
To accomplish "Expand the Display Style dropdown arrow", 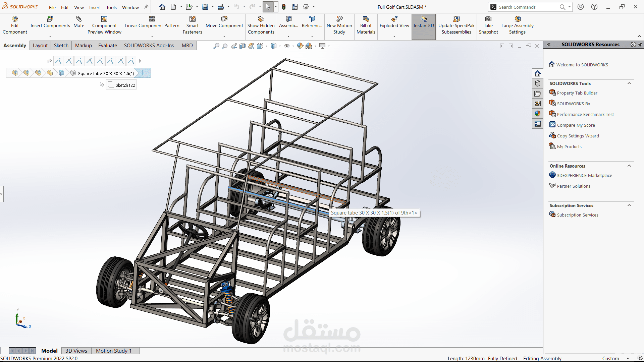I will [x=280, y=46].
